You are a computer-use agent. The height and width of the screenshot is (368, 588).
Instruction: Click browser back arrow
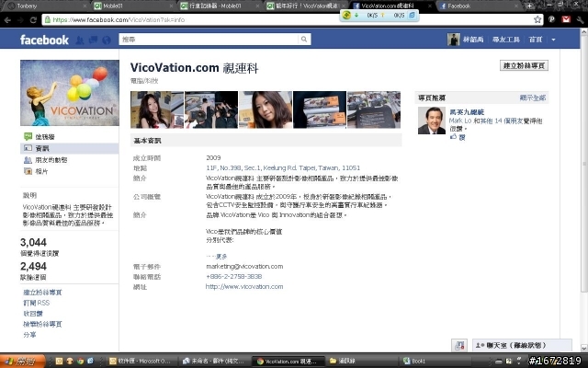(x=7, y=20)
